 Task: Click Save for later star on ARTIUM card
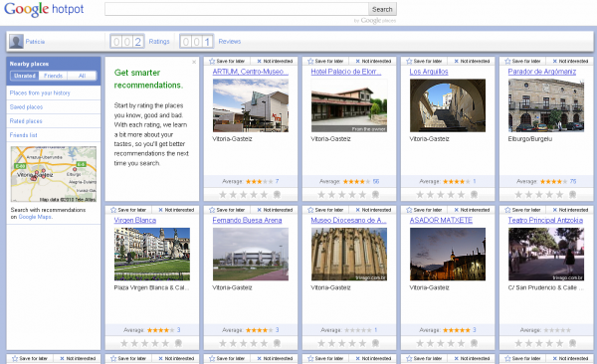point(212,61)
